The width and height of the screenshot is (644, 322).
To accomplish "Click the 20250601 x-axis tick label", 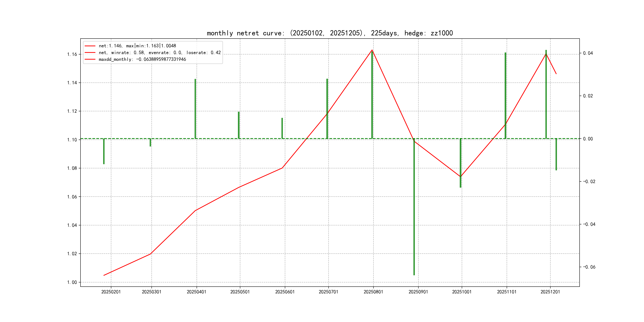I will (x=285, y=292).
